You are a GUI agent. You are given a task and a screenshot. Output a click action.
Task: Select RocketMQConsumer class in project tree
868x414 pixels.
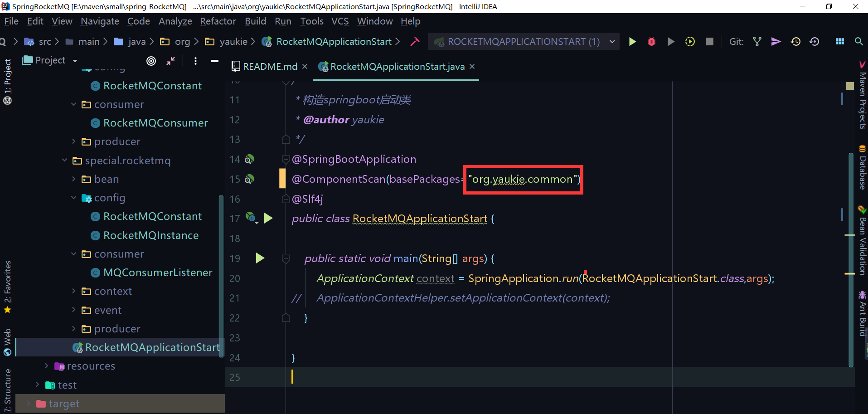(155, 123)
